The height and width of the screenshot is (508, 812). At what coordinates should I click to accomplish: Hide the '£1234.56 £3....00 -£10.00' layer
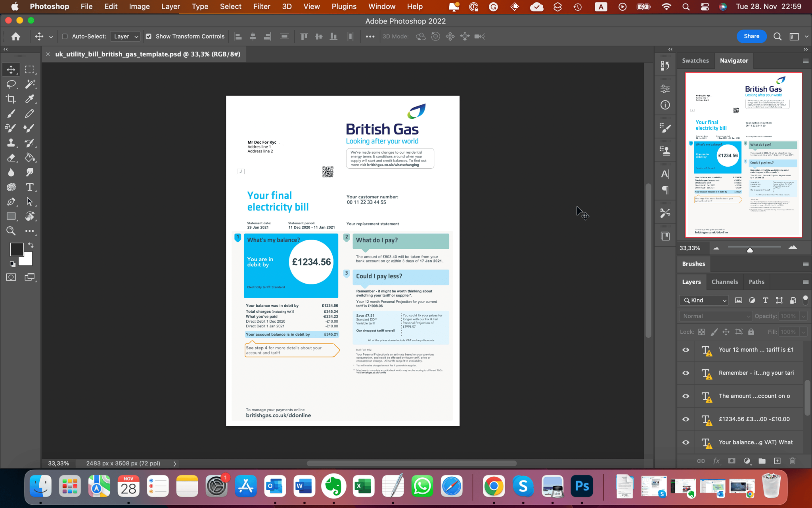click(685, 419)
